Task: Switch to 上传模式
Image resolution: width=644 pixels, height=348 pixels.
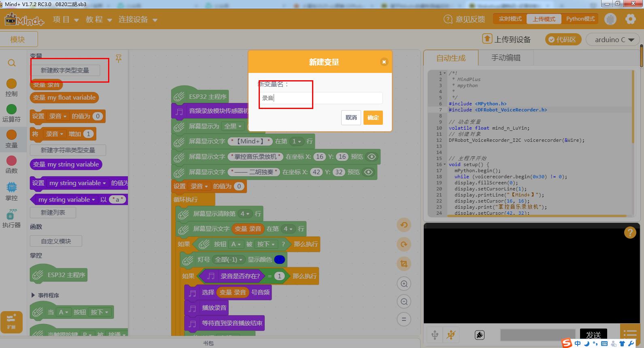Action: (544, 19)
